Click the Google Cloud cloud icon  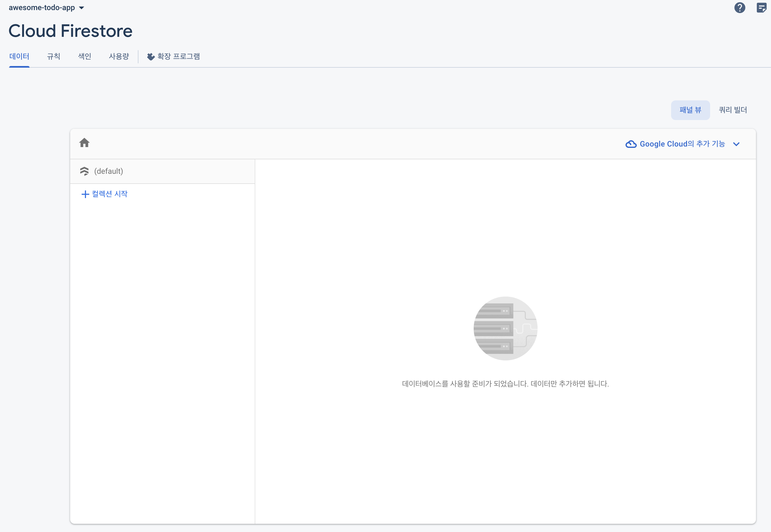coord(631,144)
